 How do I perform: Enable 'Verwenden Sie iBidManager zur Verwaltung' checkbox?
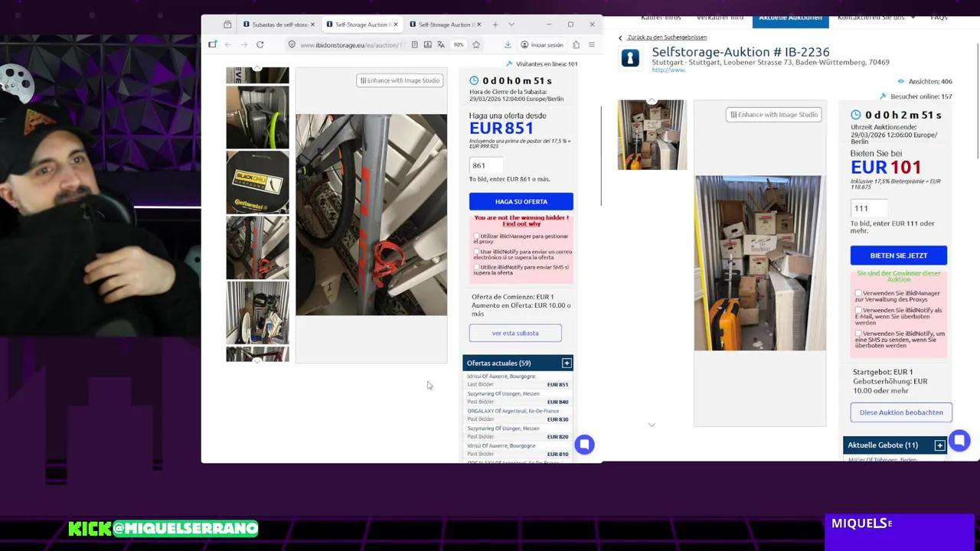858,293
